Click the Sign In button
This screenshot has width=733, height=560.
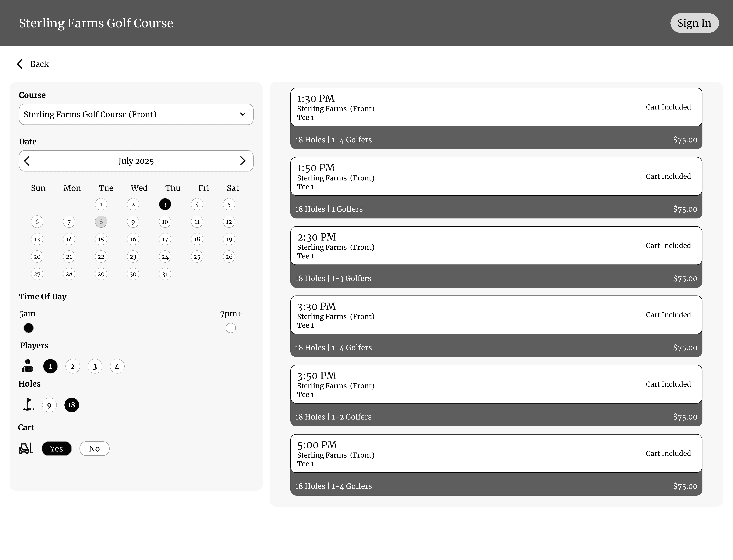point(694,23)
